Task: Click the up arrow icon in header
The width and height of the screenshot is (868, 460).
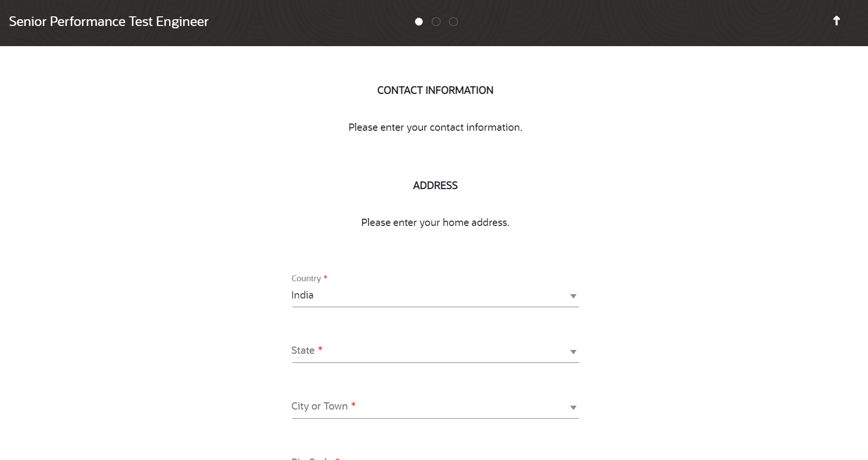Action: click(836, 21)
